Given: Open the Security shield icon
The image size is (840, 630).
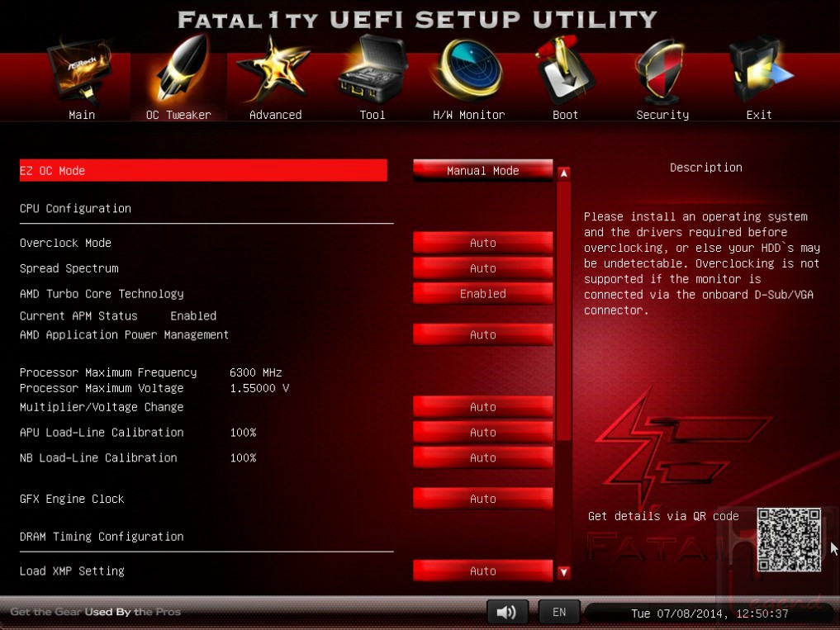Looking at the screenshot, I should 661,72.
